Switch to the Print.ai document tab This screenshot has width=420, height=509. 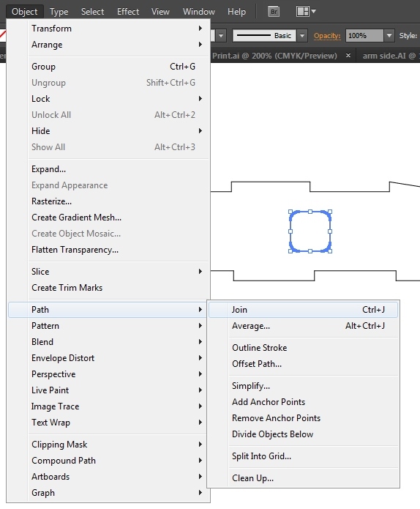point(274,56)
